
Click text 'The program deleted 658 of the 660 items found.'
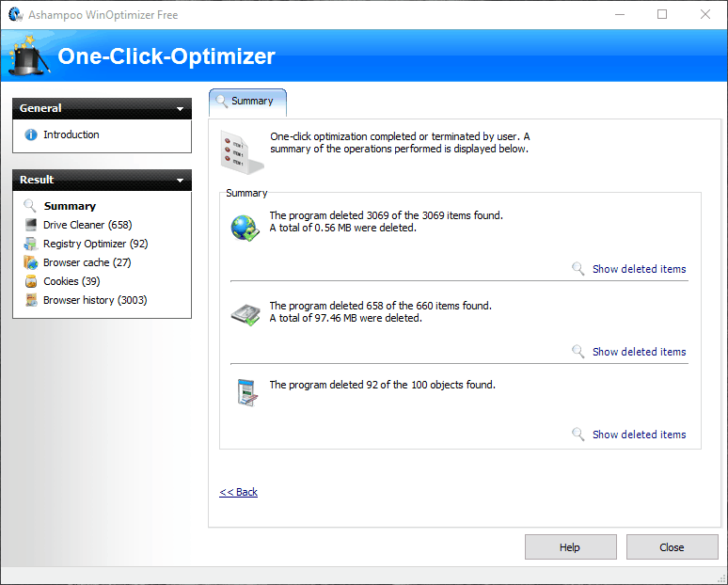[380, 306]
